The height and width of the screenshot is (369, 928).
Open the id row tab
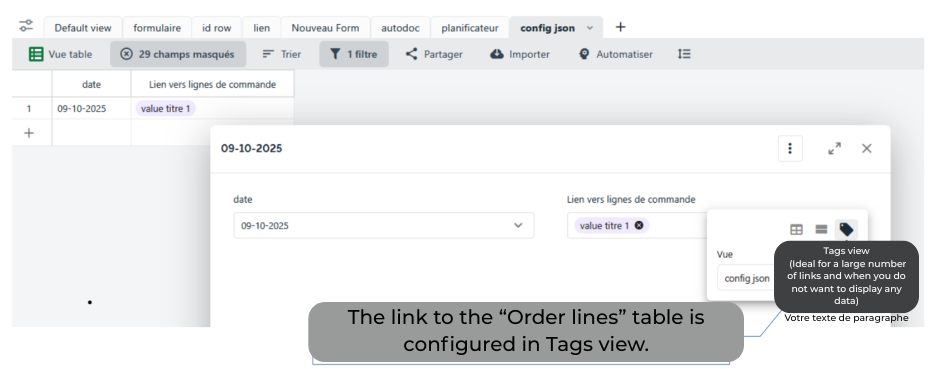217,28
